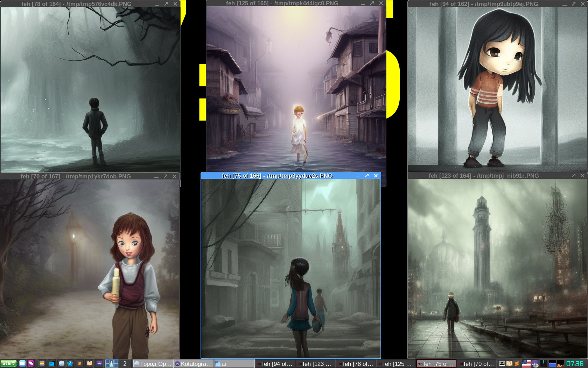Activate the feh [94 of... taskbar button

point(275,364)
